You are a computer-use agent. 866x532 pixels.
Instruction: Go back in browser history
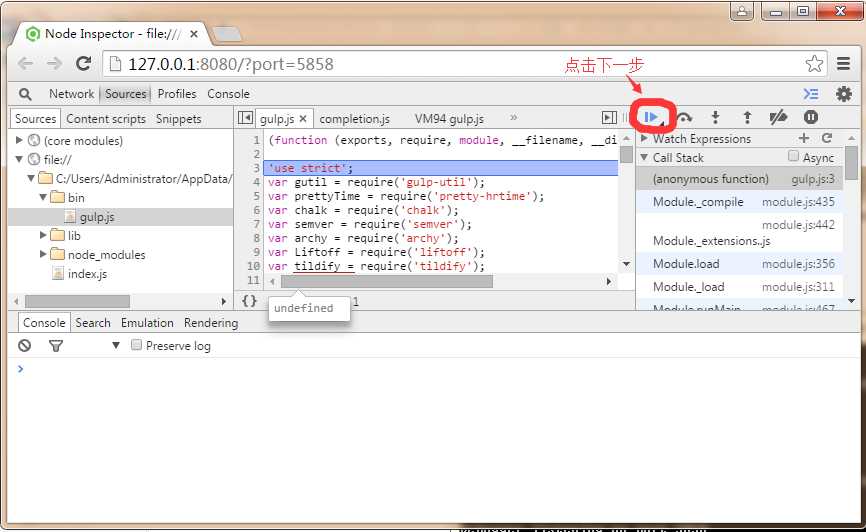point(25,64)
